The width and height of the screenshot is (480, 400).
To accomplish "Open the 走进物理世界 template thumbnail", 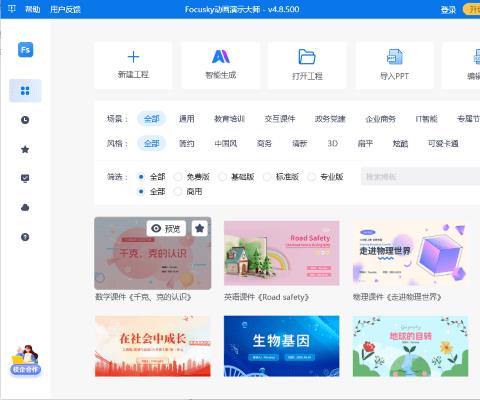I will (410, 253).
